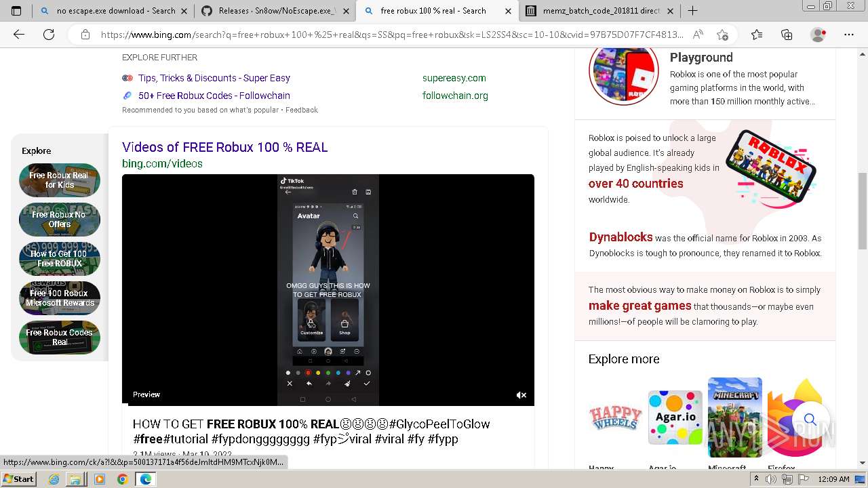868x488 pixels.
Task: Click the volume icon in system tray
Action: coord(772,479)
